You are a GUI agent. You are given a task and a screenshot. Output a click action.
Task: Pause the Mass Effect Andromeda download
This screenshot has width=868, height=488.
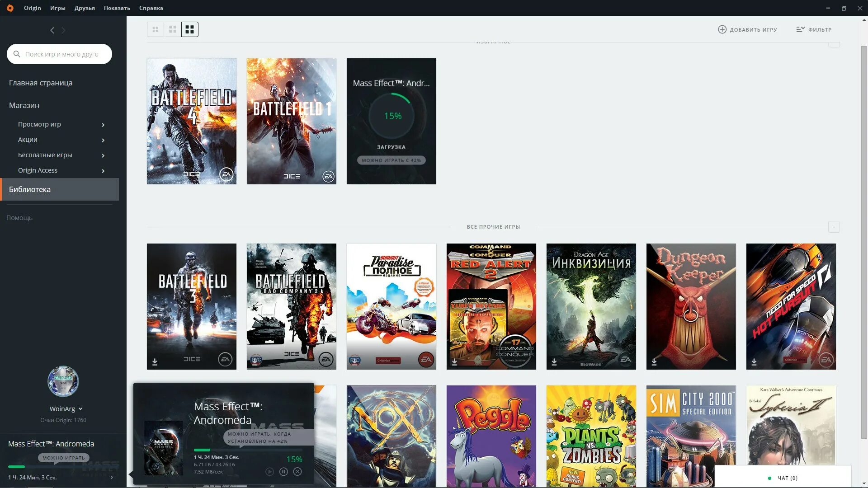tap(283, 472)
